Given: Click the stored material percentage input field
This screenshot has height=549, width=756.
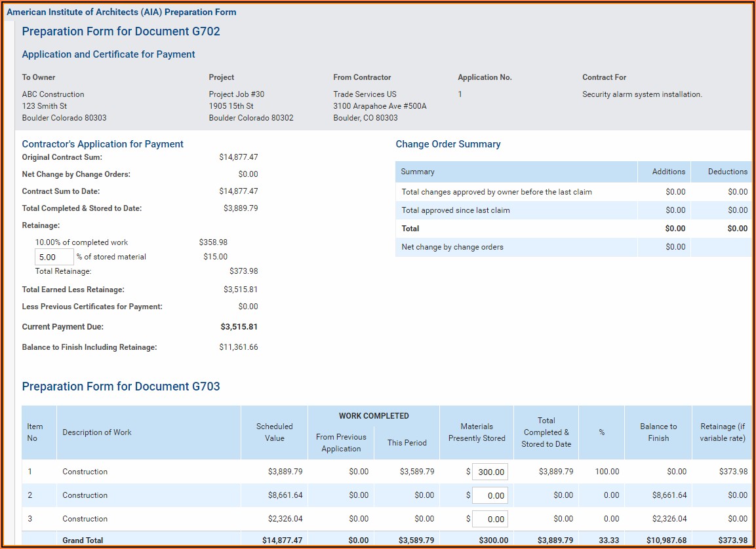Looking at the screenshot, I should (54, 257).
